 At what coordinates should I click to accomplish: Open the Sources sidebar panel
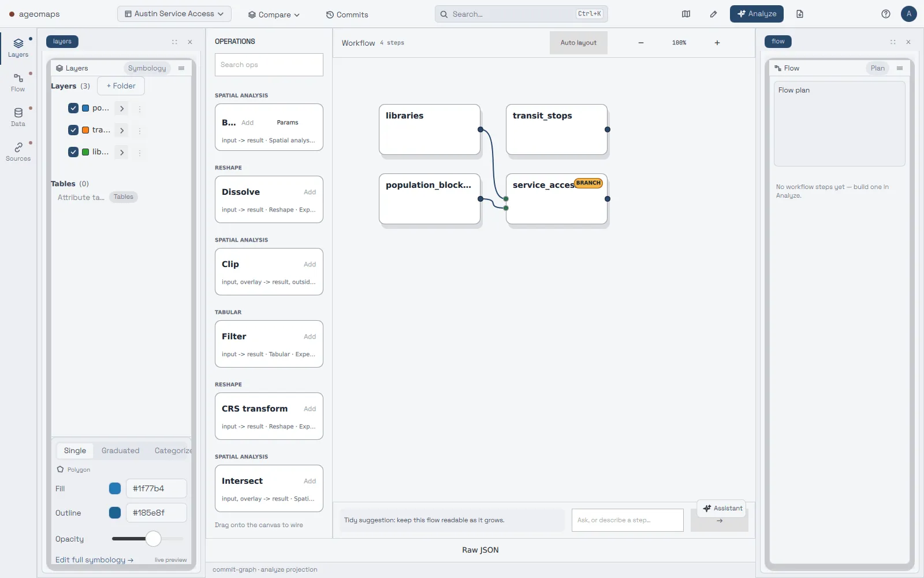coord(18,152)
